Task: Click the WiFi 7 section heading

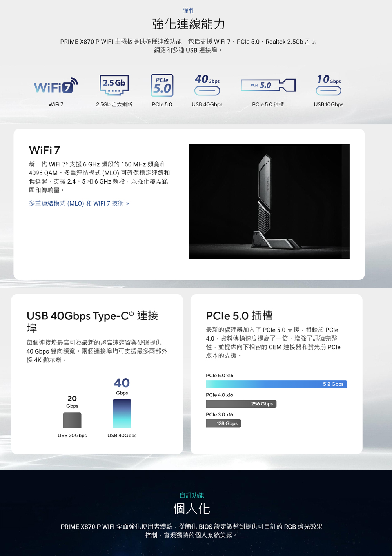Action: click(44, 150)
